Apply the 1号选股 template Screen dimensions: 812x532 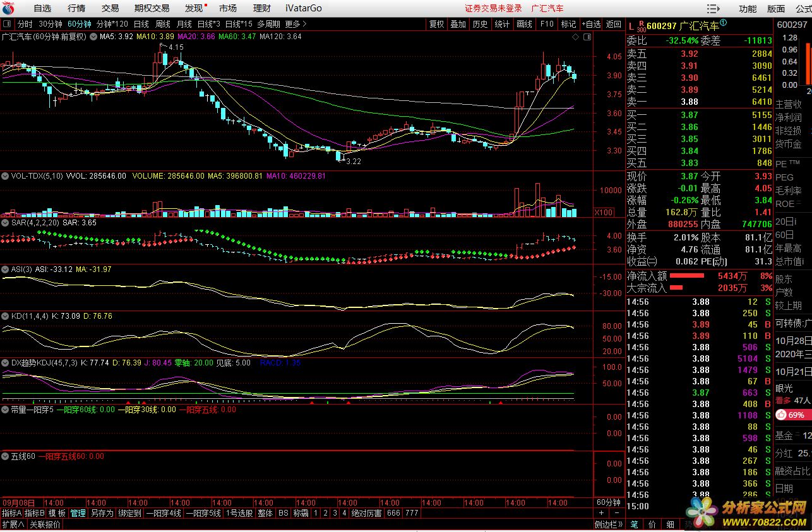tap(239, 513)
